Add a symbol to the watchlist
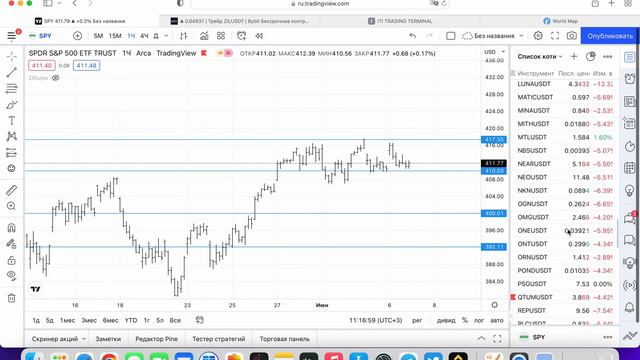The height and width of the screenshot is (360, 640). pos(574,56)
